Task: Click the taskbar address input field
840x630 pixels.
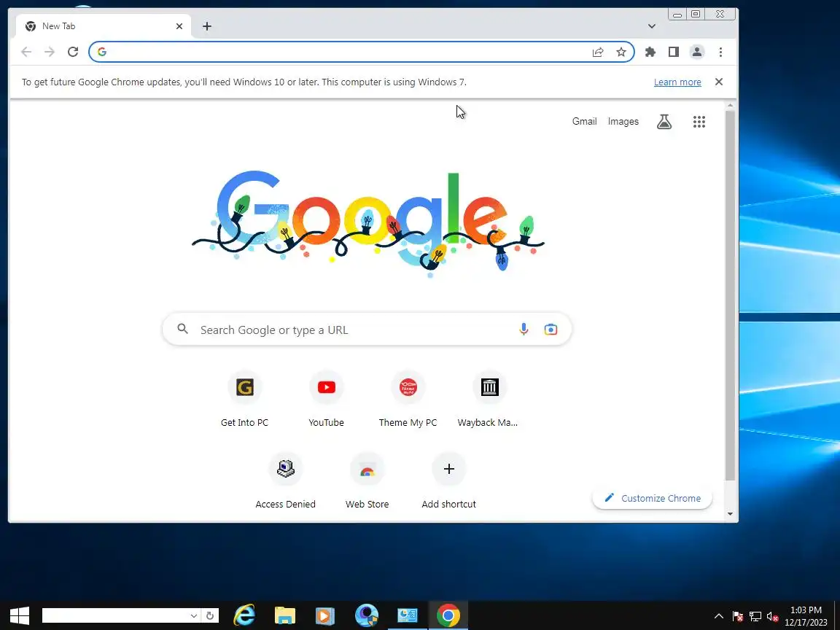Action: [x=115, y=615]
